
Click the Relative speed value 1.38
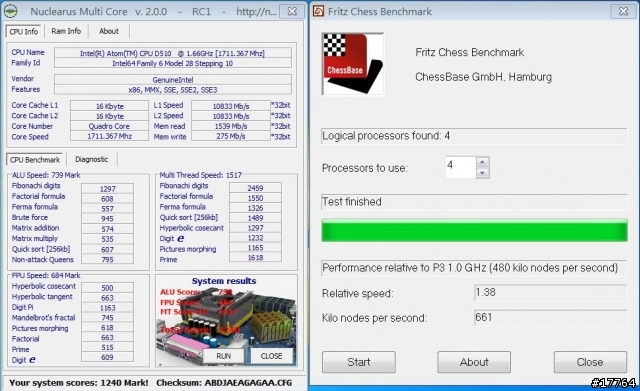[x=551, y=293]
